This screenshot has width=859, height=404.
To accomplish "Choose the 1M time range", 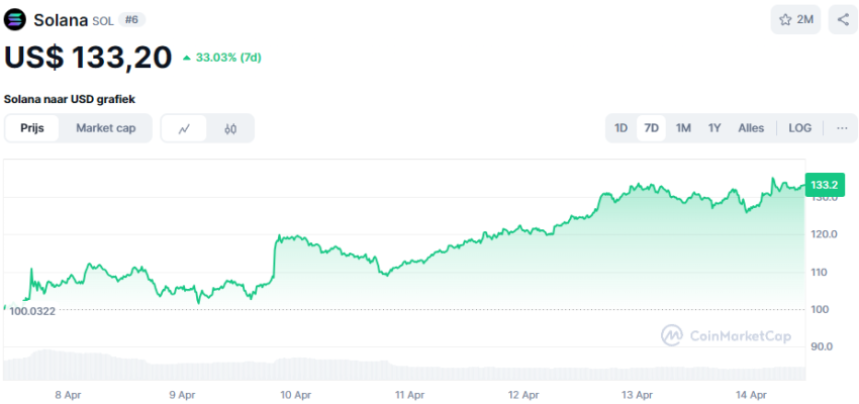I will tap(683, 128).
